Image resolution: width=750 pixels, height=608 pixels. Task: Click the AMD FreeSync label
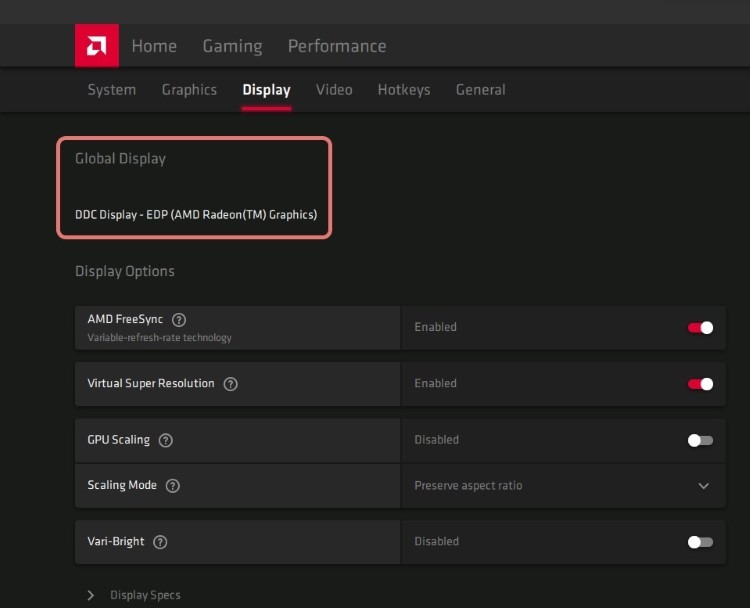(x=125, y=319)
